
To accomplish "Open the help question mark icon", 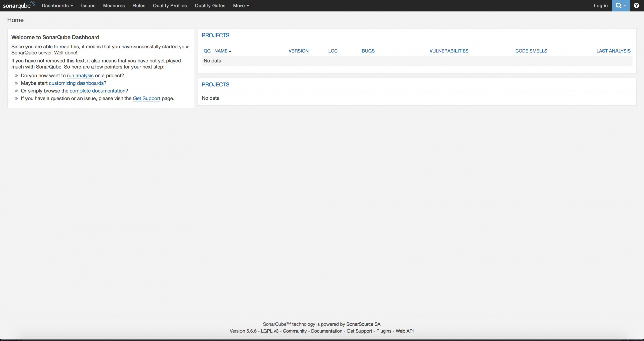I will [x=636, y=6].
